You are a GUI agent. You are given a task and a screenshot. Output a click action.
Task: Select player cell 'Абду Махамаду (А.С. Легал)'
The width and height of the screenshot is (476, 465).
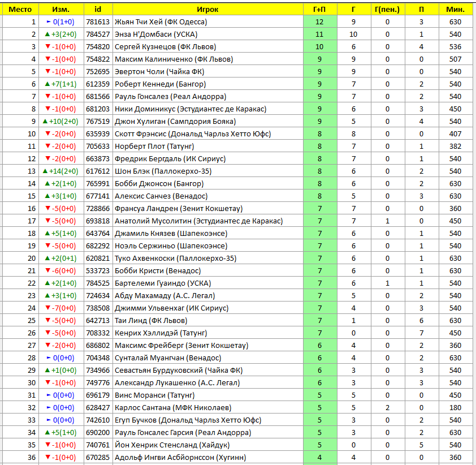point(207,296)
